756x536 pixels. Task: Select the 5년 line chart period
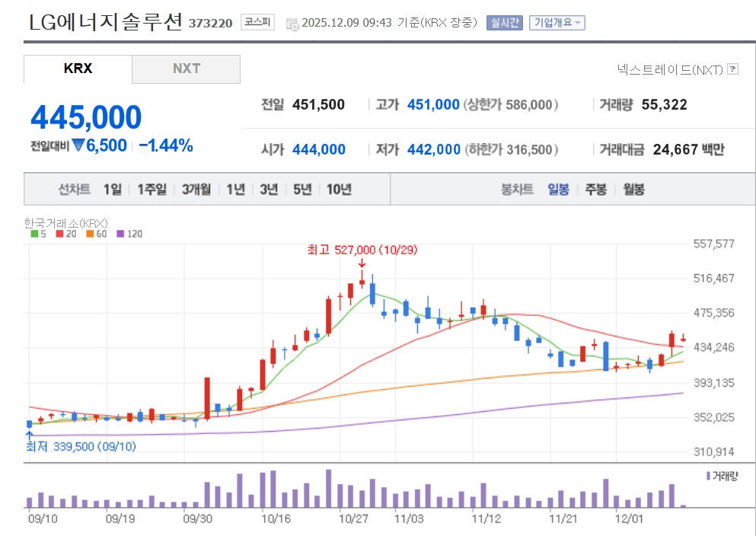tap(302, 190)
